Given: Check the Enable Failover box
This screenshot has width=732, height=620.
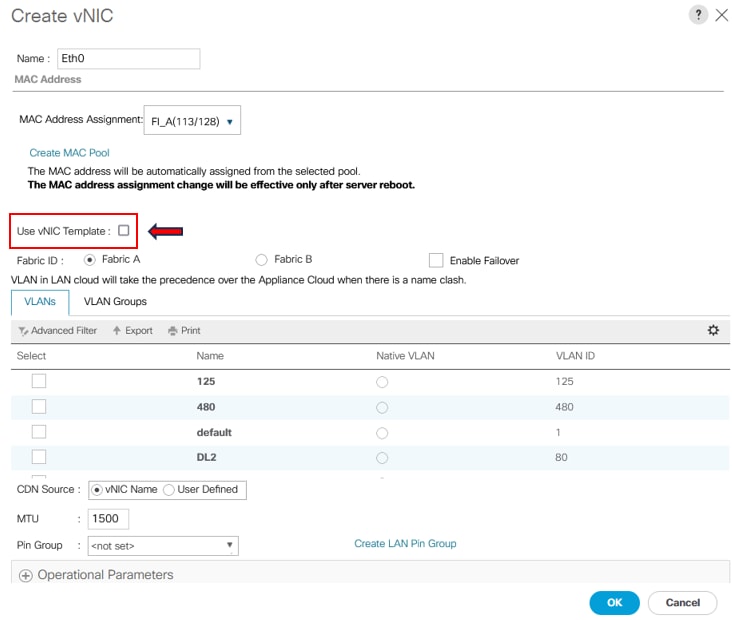Looking at the screenshot, I should click(436, 260).
